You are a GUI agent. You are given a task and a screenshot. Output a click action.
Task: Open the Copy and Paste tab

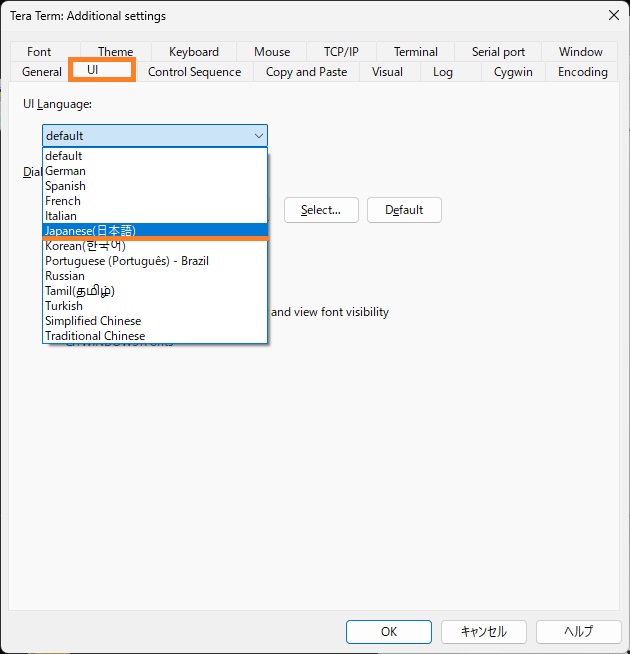pos(306,72)
